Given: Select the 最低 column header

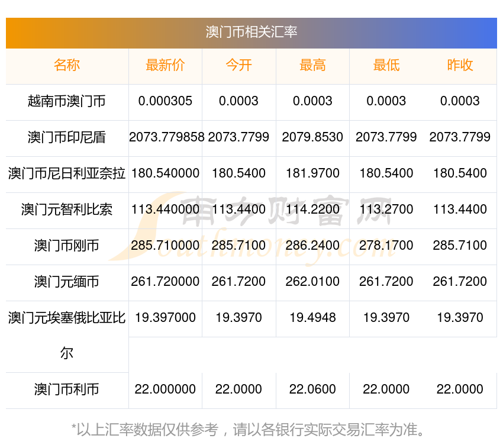Looking at the screenshot, I should tap(386, 66).
